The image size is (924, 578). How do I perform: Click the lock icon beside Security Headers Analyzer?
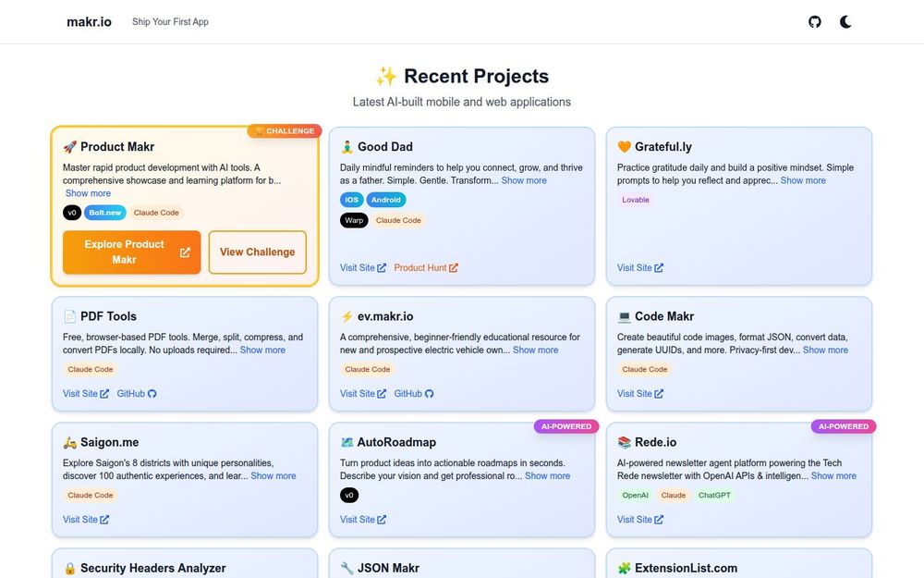point(70,569)
